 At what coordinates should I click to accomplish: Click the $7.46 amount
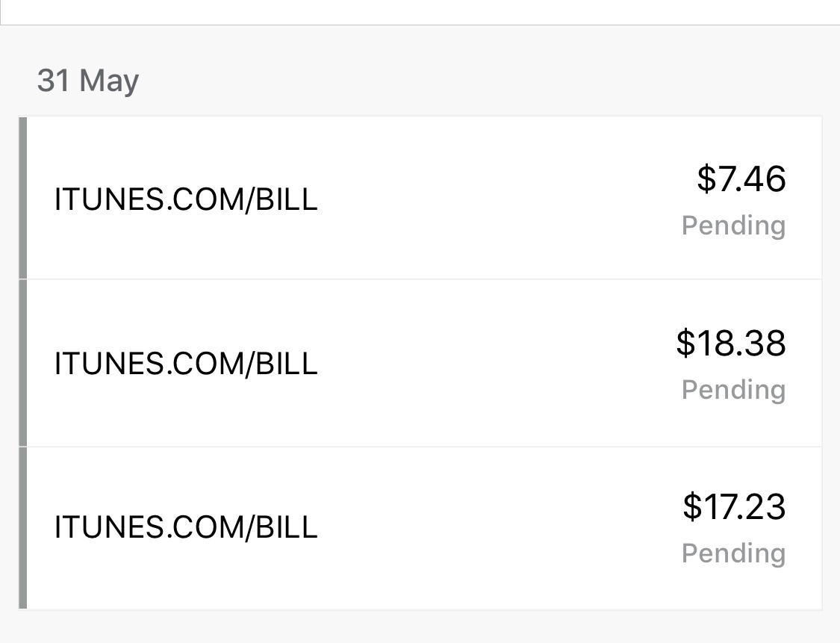click(x=741, y=179)
